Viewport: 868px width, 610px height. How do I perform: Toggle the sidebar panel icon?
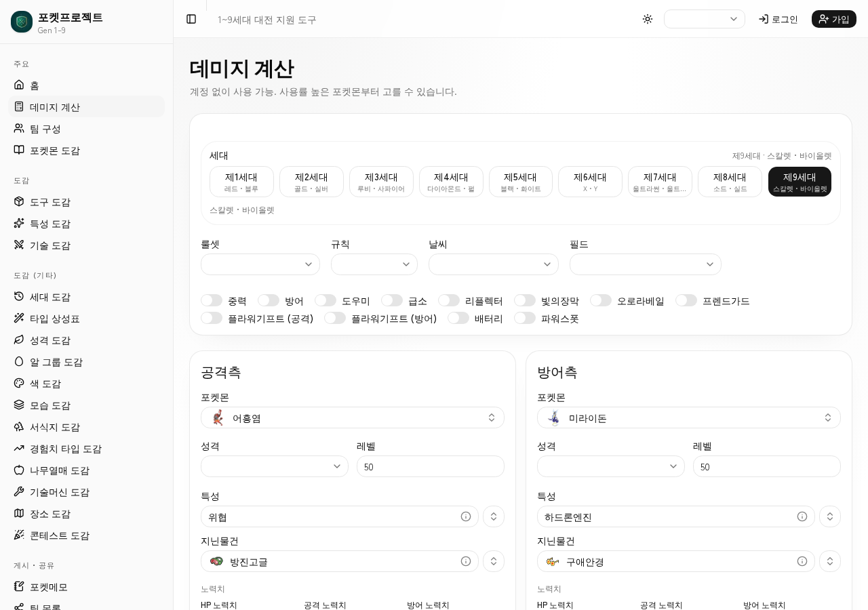click(191, 19)
